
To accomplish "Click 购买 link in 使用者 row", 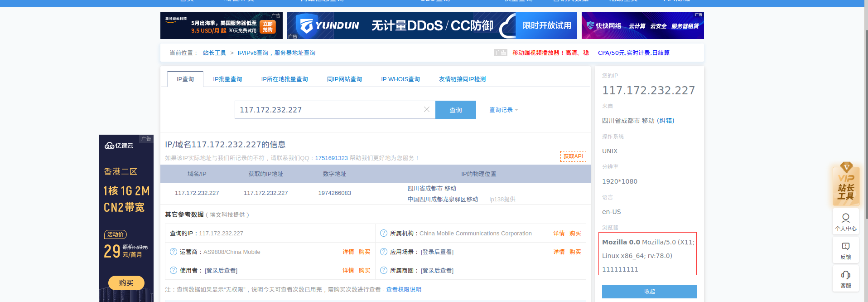I will click(365, 270).
